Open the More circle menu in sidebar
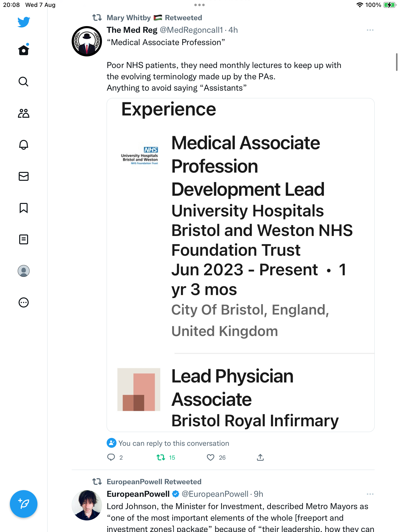 tap(24, 302)
